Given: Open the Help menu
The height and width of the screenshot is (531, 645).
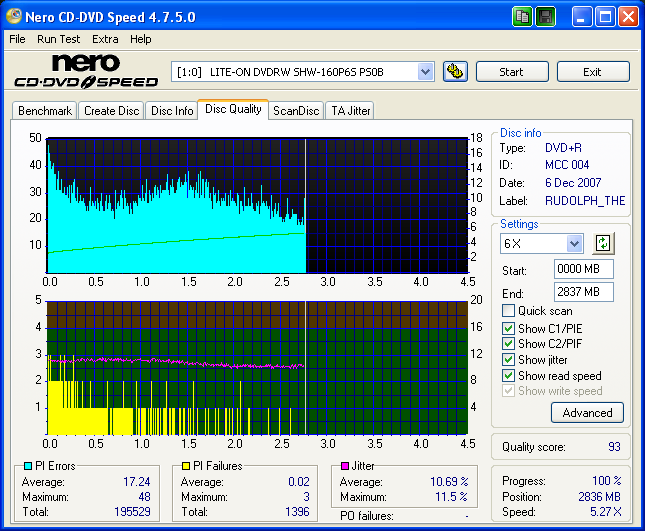Looking at the screenshot, I should tap(141, 39).
